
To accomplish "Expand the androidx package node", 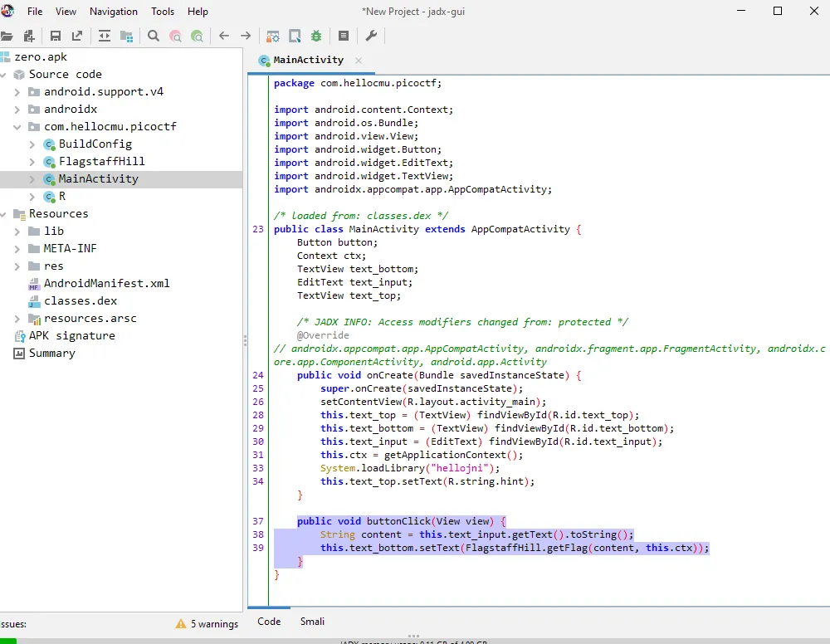I will tap(17, 110).
